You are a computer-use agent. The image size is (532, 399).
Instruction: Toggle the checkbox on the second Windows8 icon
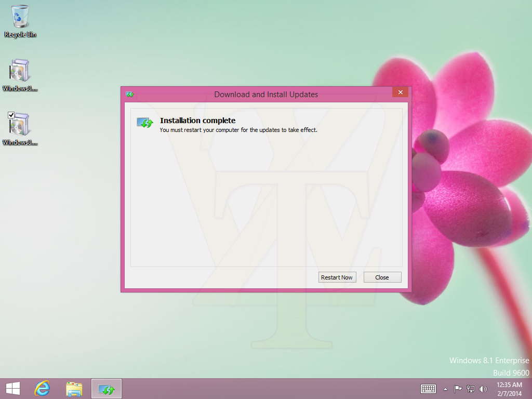tap(11, 115)
